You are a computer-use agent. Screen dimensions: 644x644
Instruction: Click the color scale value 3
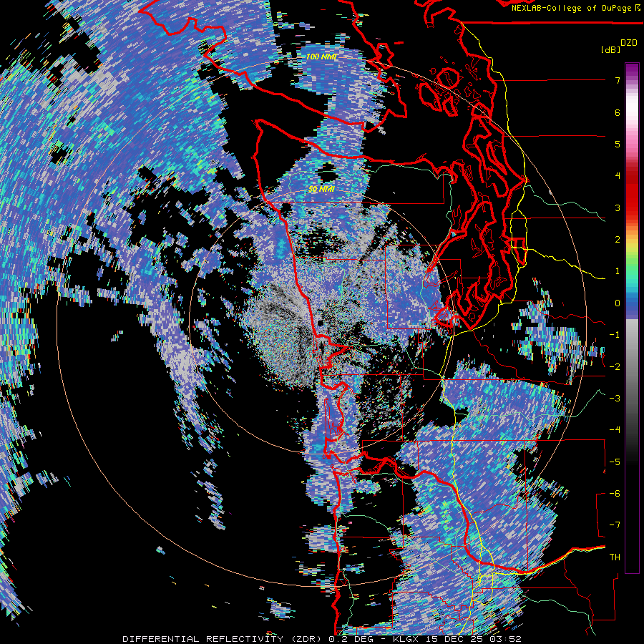(618, 208)
